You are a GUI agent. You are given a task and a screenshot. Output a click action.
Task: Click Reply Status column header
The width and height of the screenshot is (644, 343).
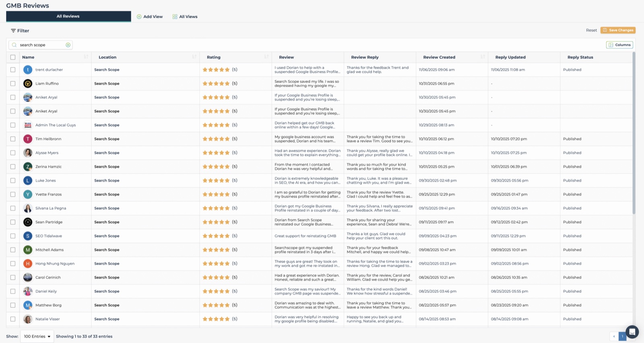580,57
